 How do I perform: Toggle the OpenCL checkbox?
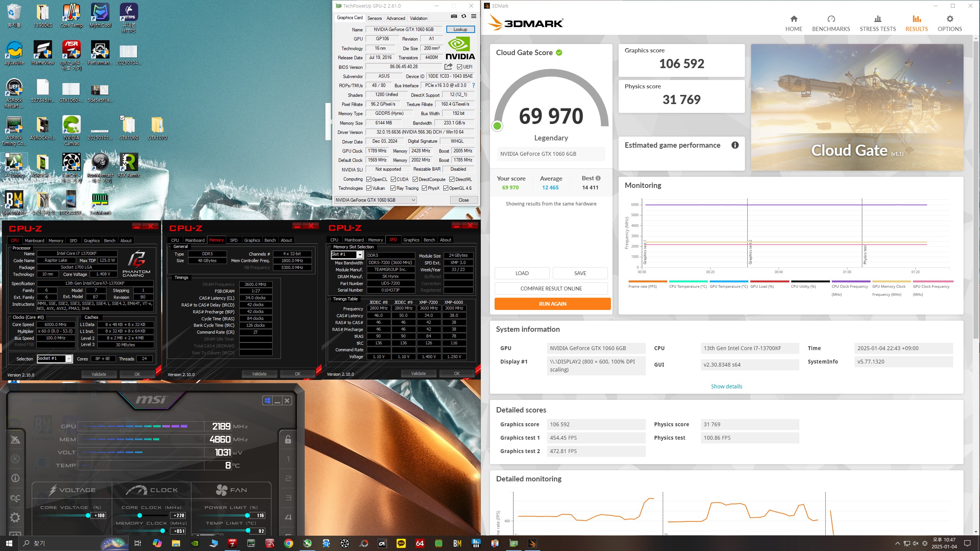click(x=369, y=179)
